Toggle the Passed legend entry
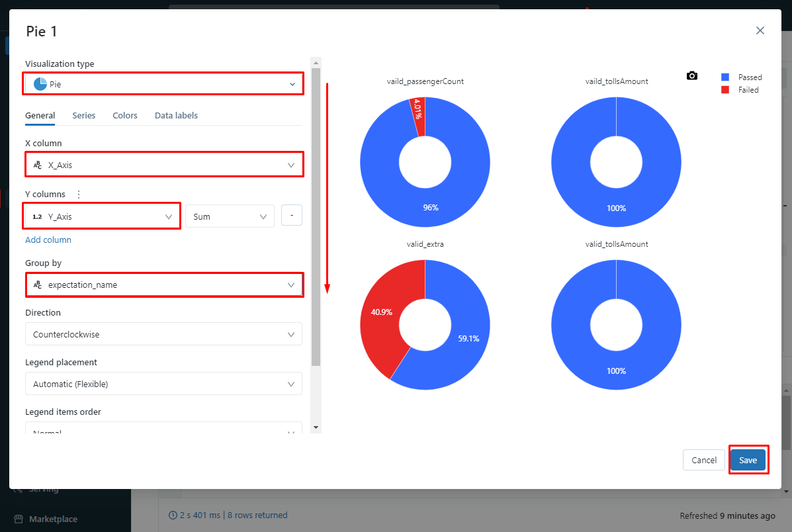The height and width of the screenshot is (532, 792). pyautogui.click(x=741, y=77)
